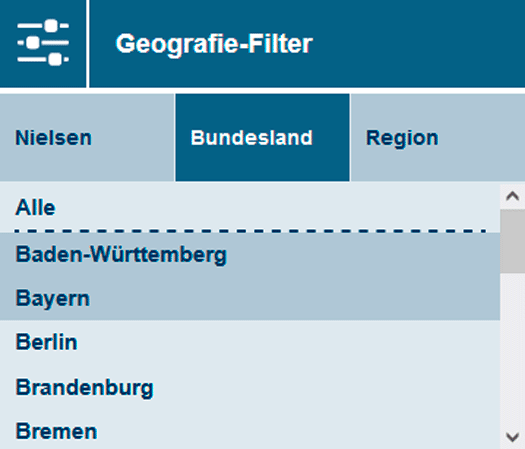Screen dimensions: 525x449
Task: Click empty space right of Berlin
Action: click(288, 342)
